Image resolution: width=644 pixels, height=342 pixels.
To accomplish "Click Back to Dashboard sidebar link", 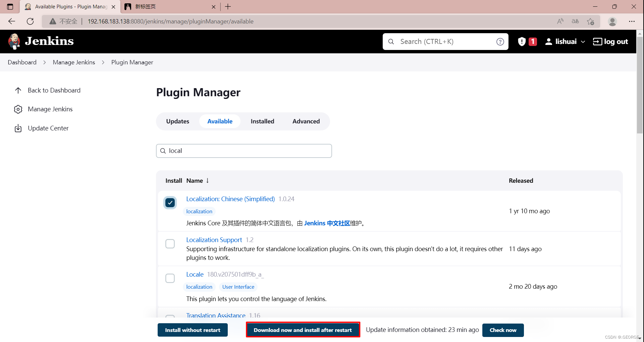I will [x=54, y=90].
